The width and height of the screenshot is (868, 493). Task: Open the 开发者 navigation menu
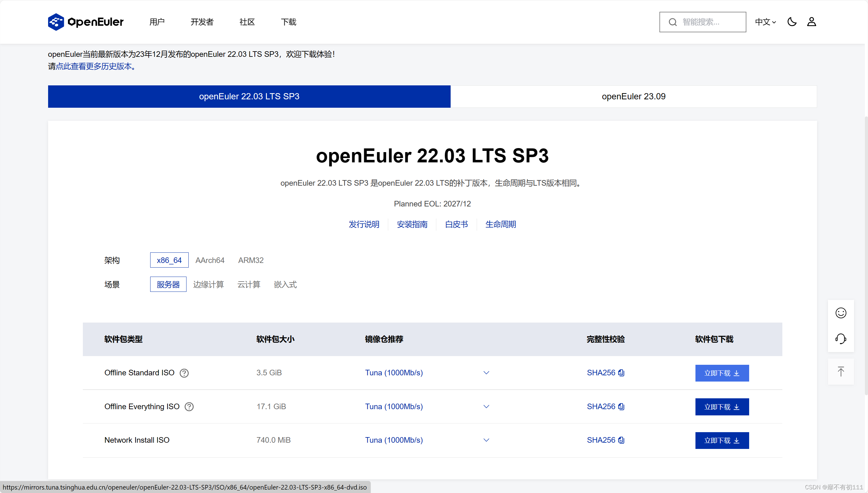click(202, 22)
